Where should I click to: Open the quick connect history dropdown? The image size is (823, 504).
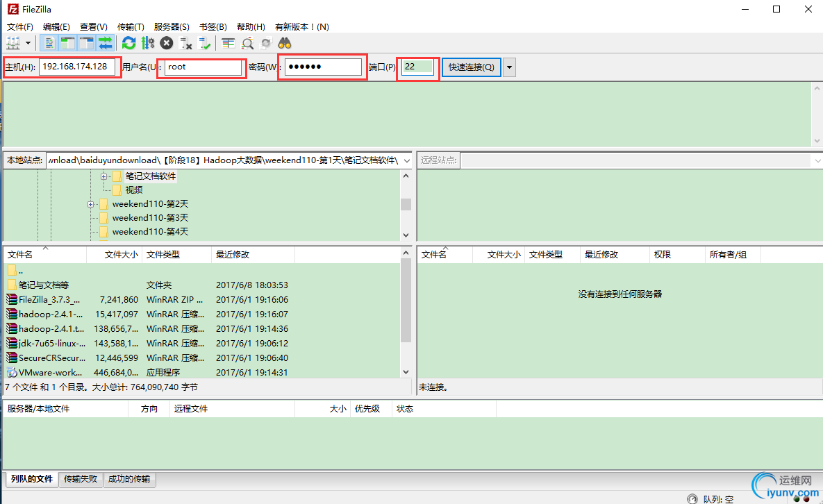tap(509, 67)
